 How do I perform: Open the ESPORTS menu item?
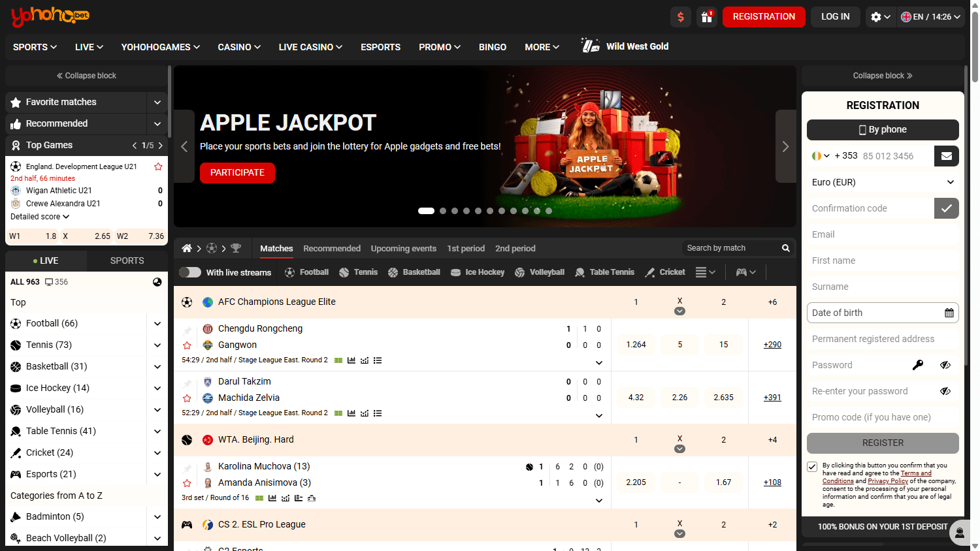[x=380, y=46]
